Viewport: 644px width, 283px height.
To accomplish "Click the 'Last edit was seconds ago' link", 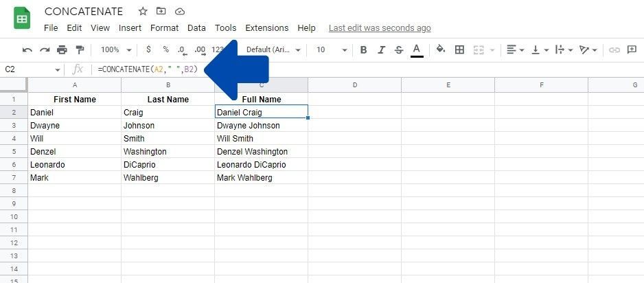I will tap(380, 28).
